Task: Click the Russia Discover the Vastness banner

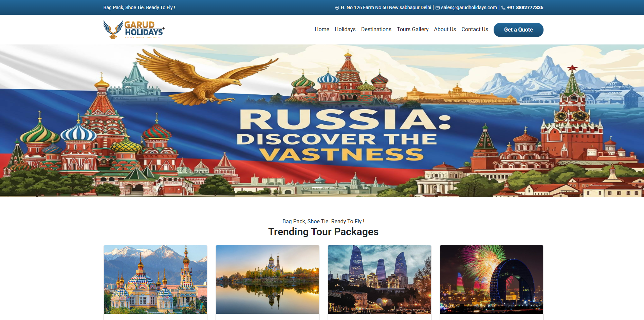Action: click(322, 121)
